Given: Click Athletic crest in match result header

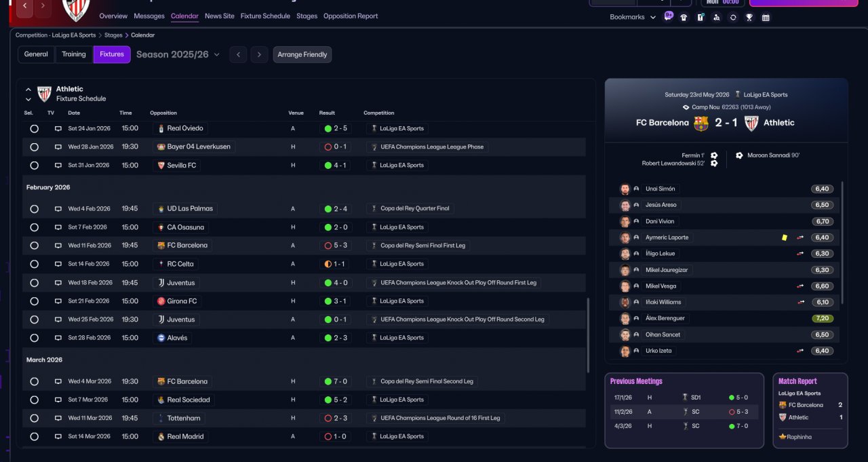Looking at the screenshot, I should point(751,123).
